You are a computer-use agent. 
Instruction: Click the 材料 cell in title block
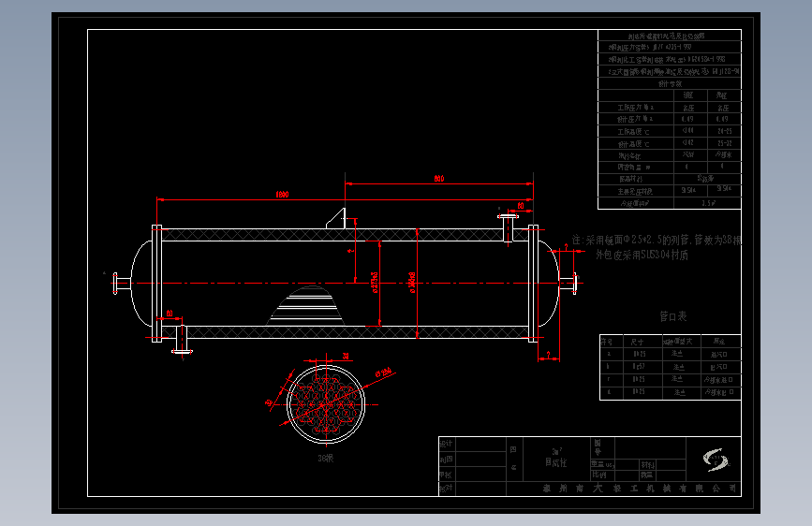tap(648, 464)
